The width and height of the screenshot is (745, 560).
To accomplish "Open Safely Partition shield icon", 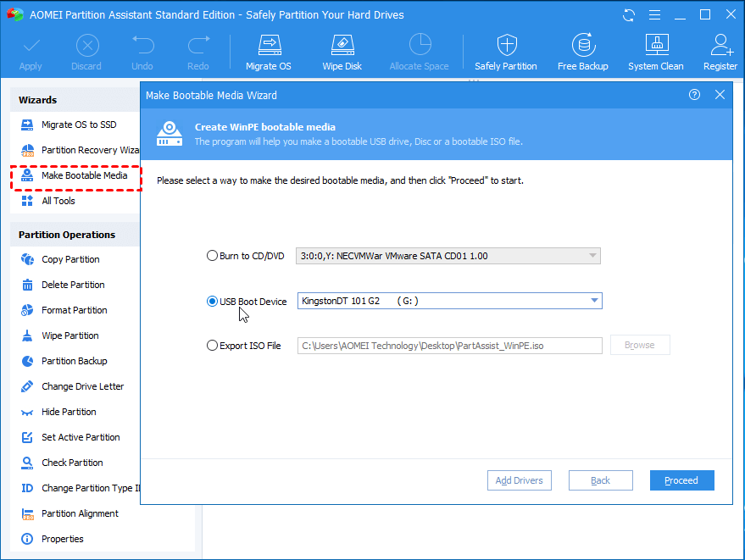I will click(x=507, y=45).
